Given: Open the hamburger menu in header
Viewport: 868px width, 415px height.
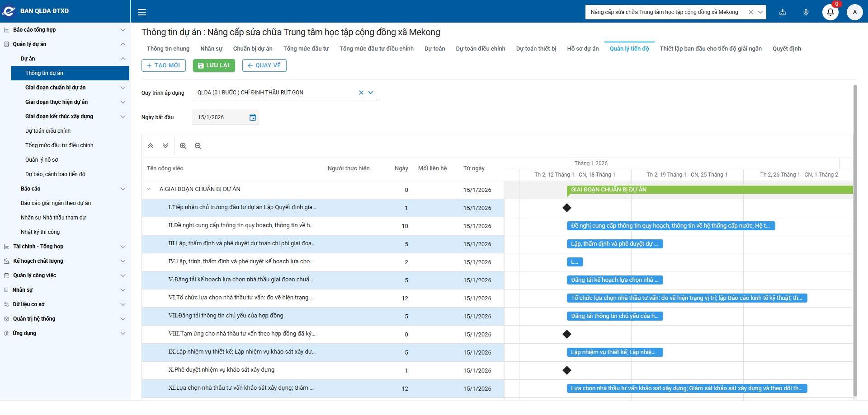Looking at the screenshot, I should coord(142,12).
